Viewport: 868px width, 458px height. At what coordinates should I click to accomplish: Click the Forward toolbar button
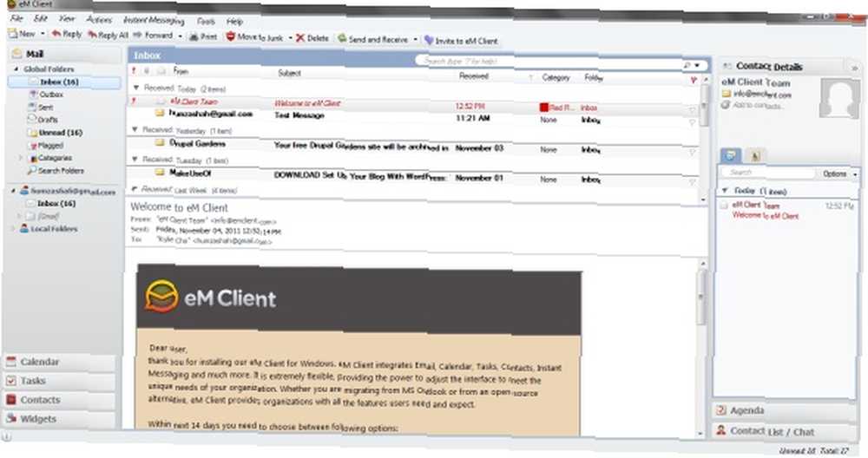click(x=154, y=36)
